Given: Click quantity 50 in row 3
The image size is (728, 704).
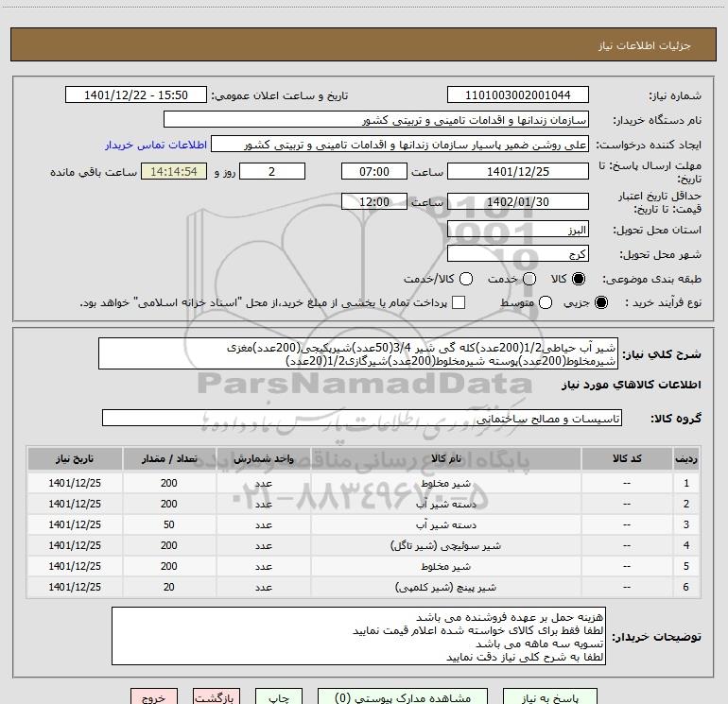Looking at the screenshot, I should tap(169, 524).
